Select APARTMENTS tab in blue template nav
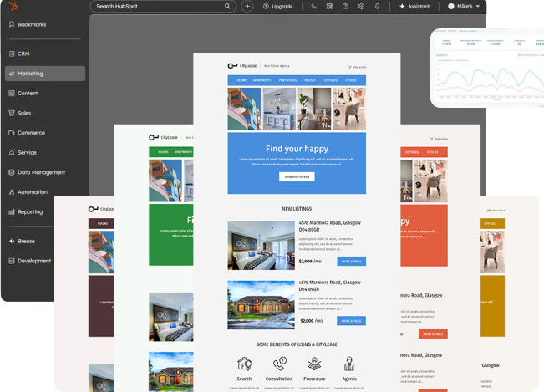 click(x=262, y=80)
